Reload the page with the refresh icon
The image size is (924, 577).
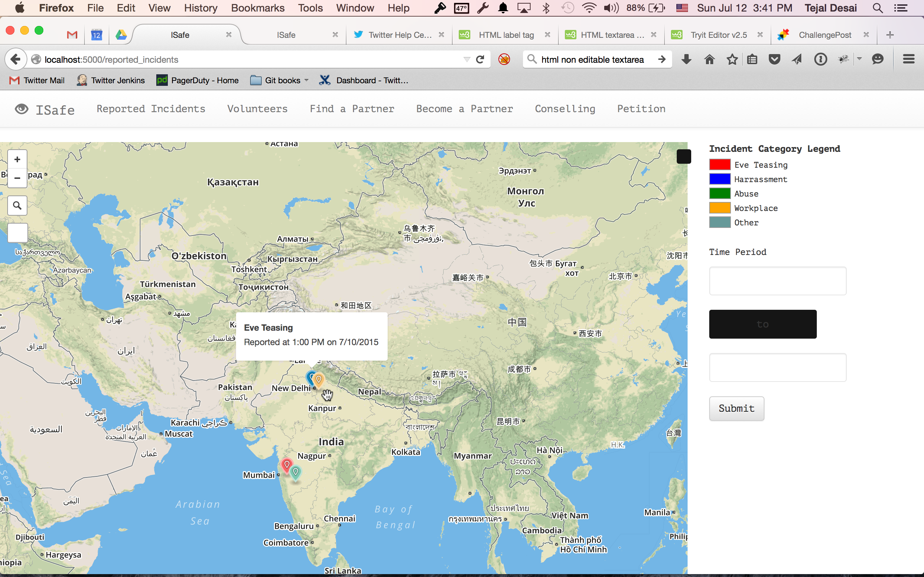pyautogui.click(x=480, y=60)
